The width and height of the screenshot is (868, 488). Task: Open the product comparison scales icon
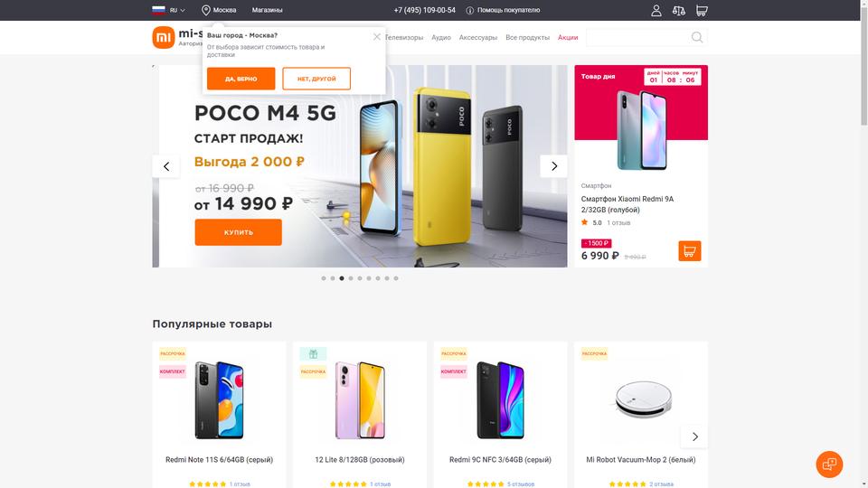tap(679, 11)
